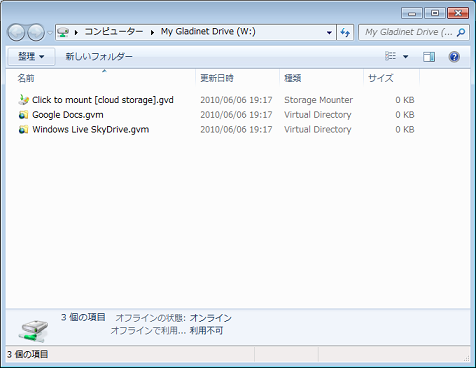Refresh the folder view

click(x=345, y=32)
